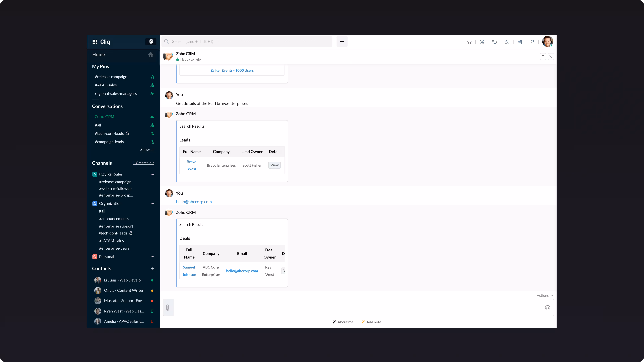Open the Cliq apps grid icon
Image resolution: width=644 pixels, height=362 pixels.
pyautogui.click(x=95, y=42)
